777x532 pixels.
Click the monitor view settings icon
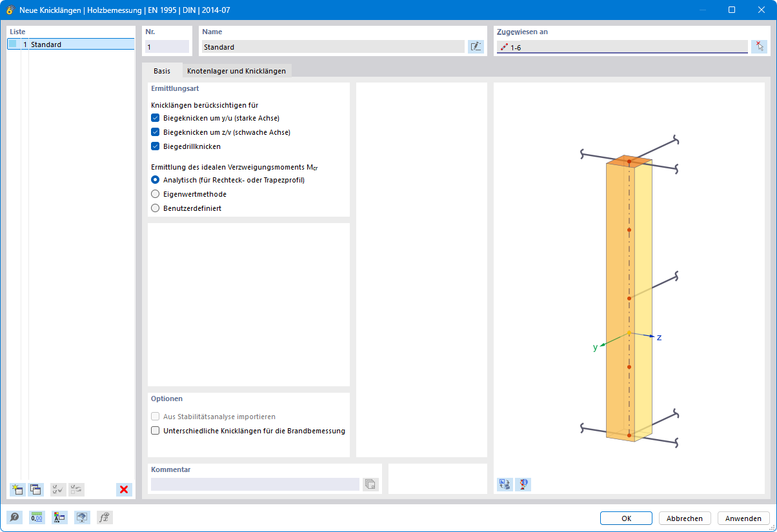click(x=82, y=517)
